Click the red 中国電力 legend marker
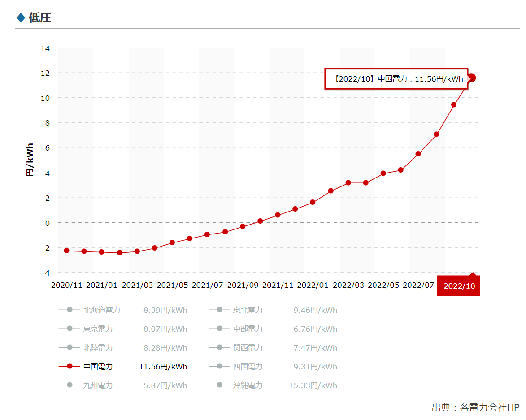 coord(70,367)
